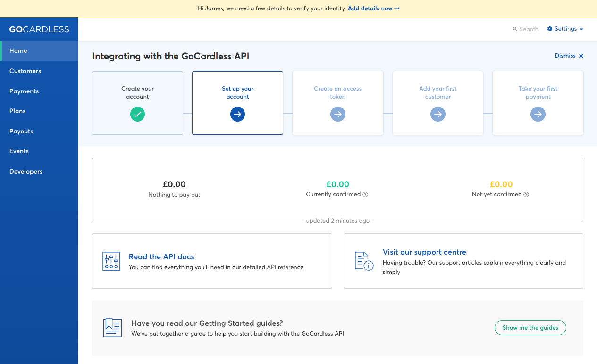Viewport: 597px width, 364px height.
Task: Select the Take your first payment step
Action: [x=538, y=103]
